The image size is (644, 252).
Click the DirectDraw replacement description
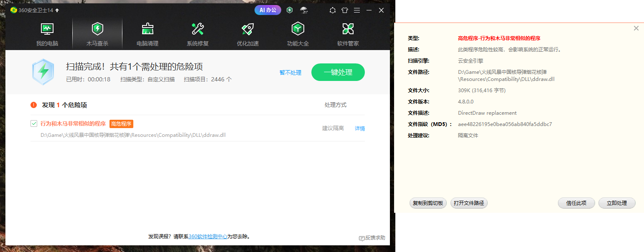point(487,113)
